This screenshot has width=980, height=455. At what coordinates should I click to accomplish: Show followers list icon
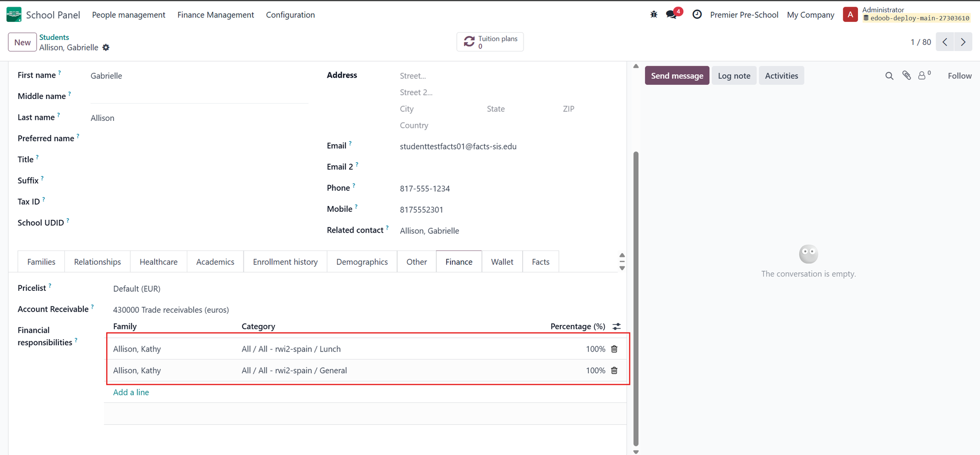coord(924,75)
